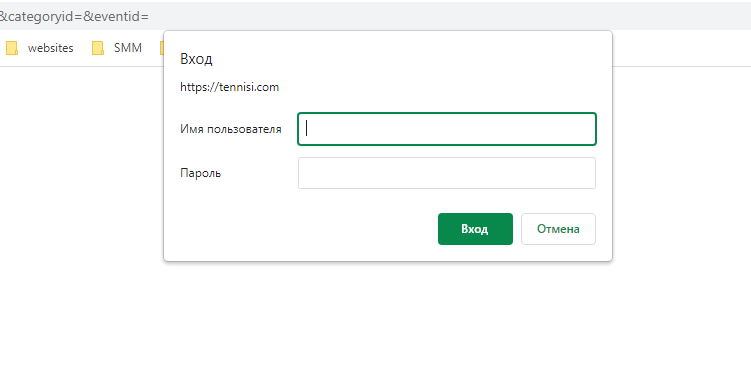The image size is (751, 382).
Task: Focus the Имя пользователя input field
Action: point(447,129)
